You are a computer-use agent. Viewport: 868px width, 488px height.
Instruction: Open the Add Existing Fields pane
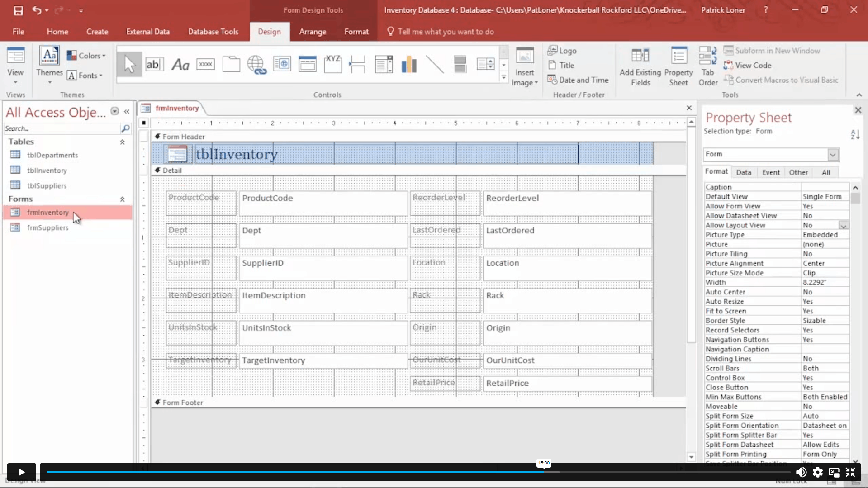click(x=640, y=66)
